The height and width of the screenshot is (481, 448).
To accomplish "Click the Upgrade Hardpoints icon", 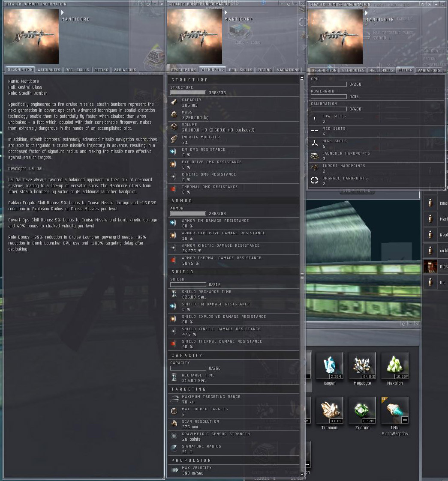I will point(314,180).
